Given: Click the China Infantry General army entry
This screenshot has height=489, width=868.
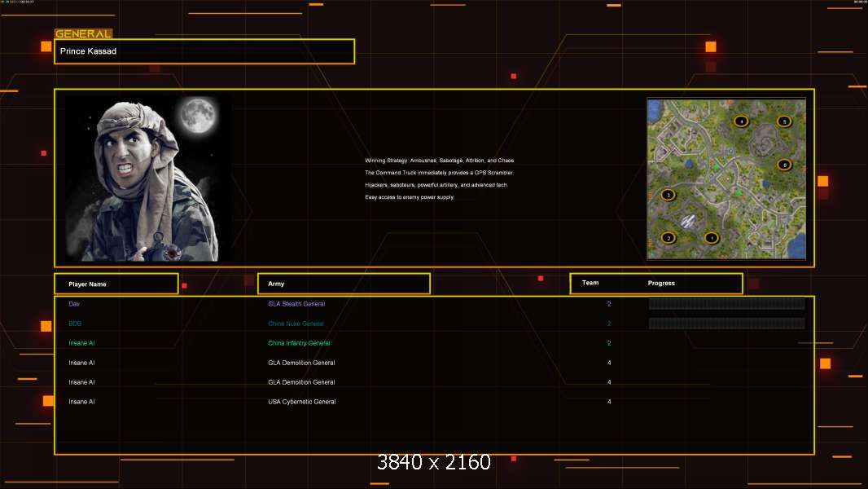Looking at the screenshot, I should (x=299, y=343).
